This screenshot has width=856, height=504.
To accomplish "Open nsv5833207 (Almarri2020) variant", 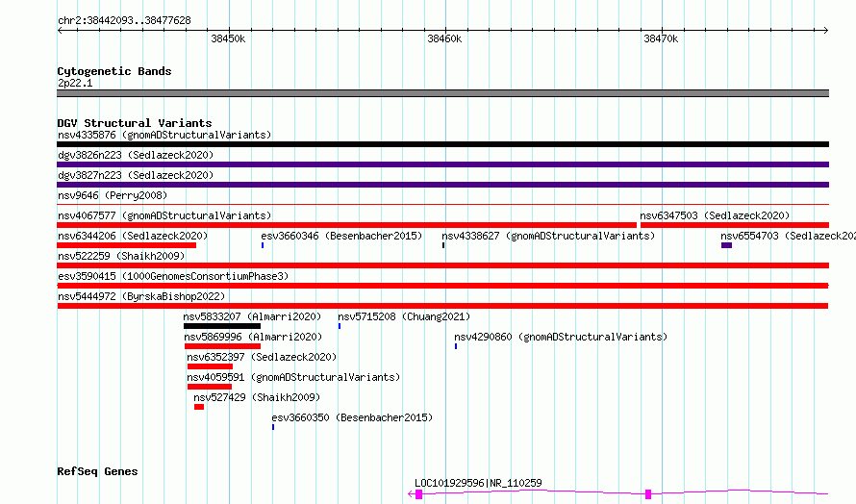I will (252, 316).
